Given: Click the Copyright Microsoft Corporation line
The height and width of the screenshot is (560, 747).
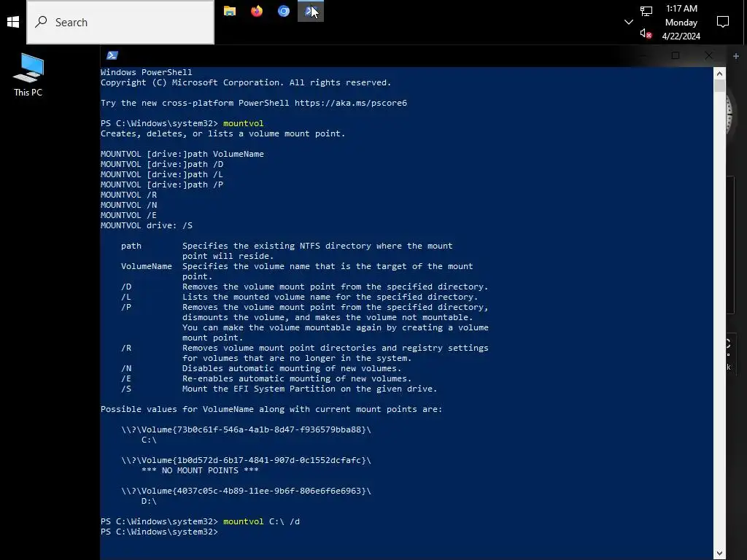Looking at the screenshot, I should [246, 82].
